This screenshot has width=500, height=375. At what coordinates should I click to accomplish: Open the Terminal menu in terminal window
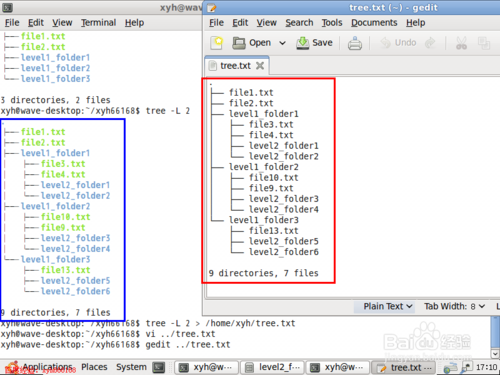(x=99, y=23)
